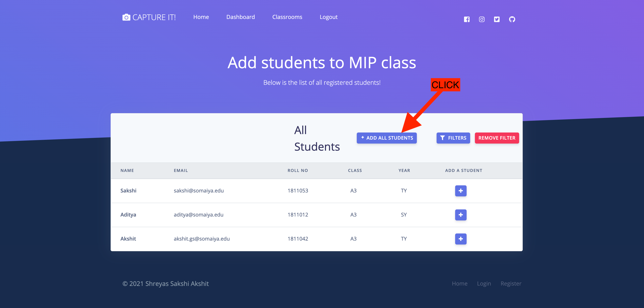
Task: Open the Dashboard nav item
Action: 240,17
